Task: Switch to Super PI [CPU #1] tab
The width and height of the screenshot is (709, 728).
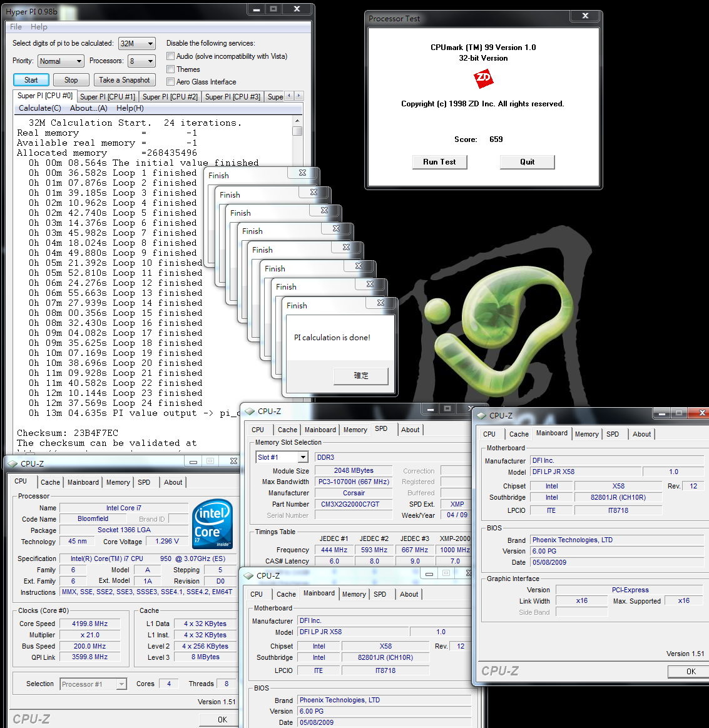Action: coord(108,96)
